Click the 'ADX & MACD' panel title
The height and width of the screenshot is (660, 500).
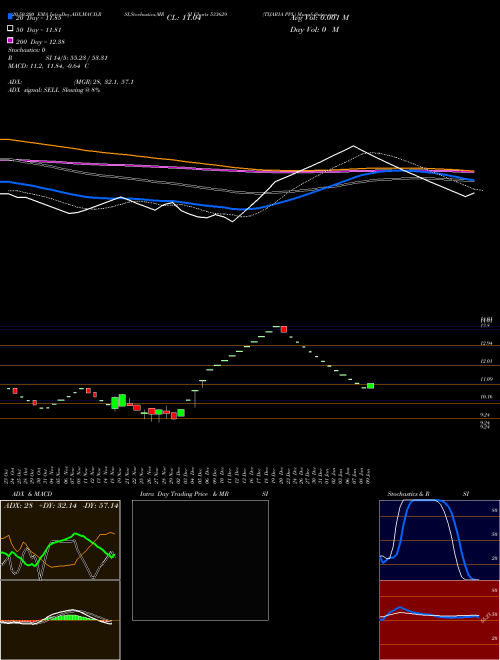point(32,494)
